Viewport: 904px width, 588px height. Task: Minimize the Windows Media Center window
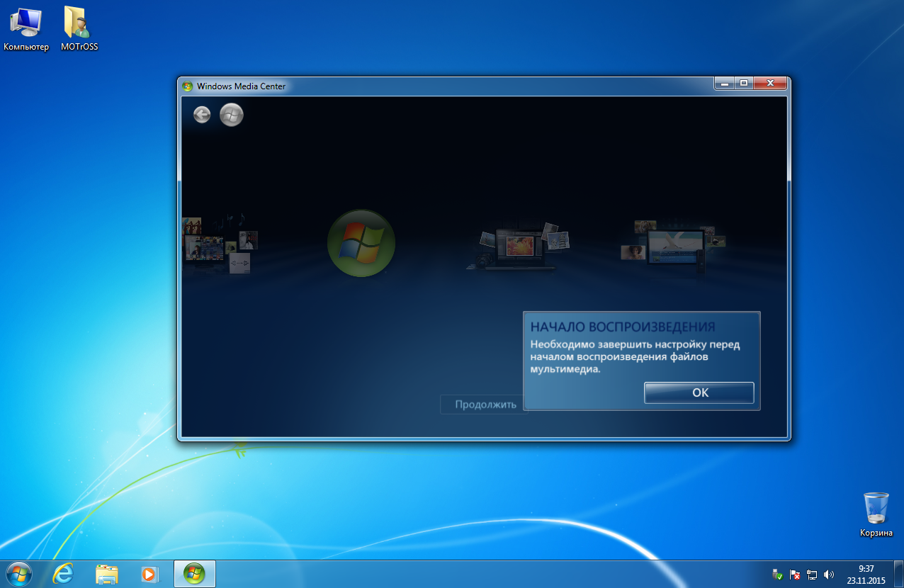point(723,84)
